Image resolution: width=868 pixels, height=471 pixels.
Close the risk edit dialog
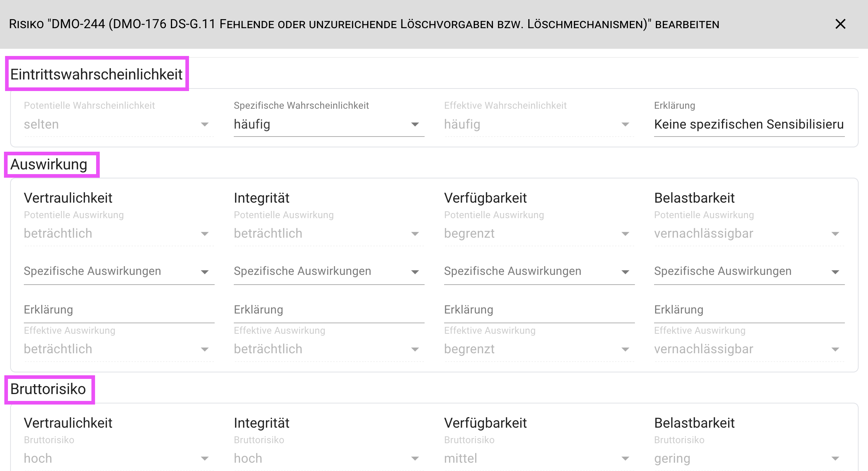pos(840,24)
